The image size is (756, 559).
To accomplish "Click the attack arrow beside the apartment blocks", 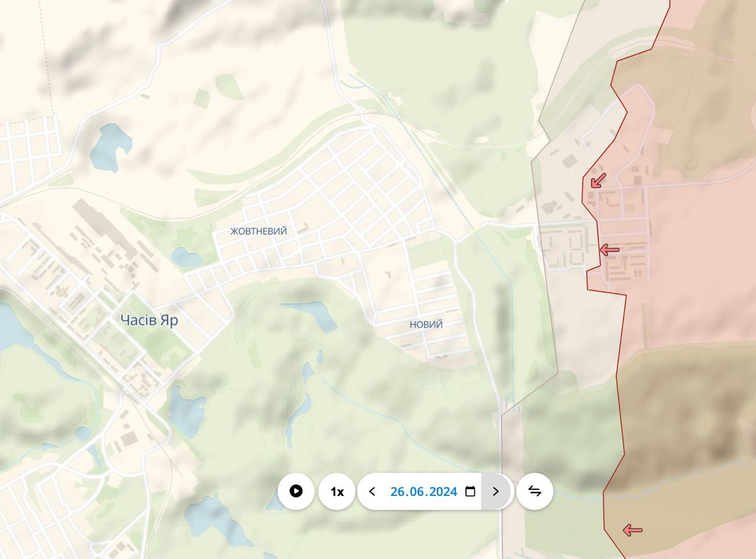I will tap(610, 250).
